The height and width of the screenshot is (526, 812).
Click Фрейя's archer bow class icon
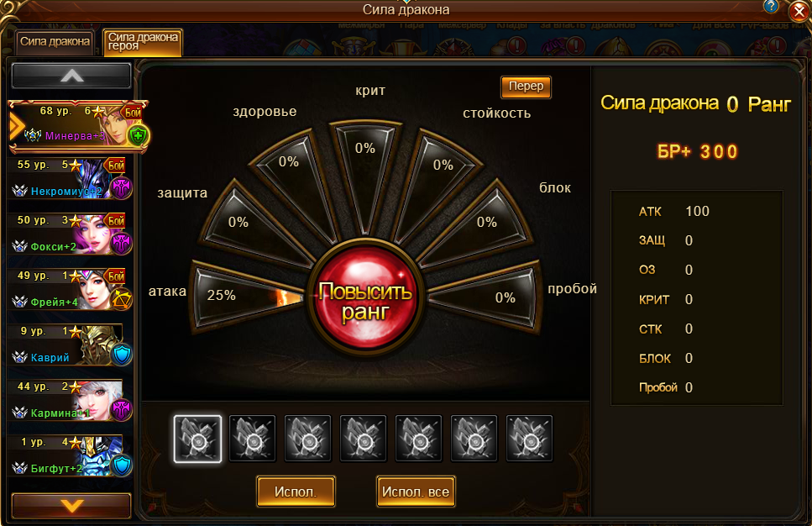[122, 299]
